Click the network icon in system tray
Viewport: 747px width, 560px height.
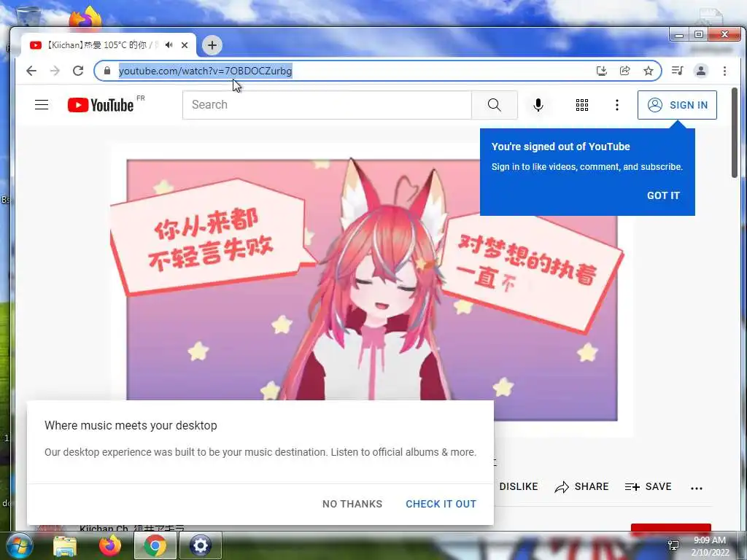pyautogui.click(x=673, y=545)
